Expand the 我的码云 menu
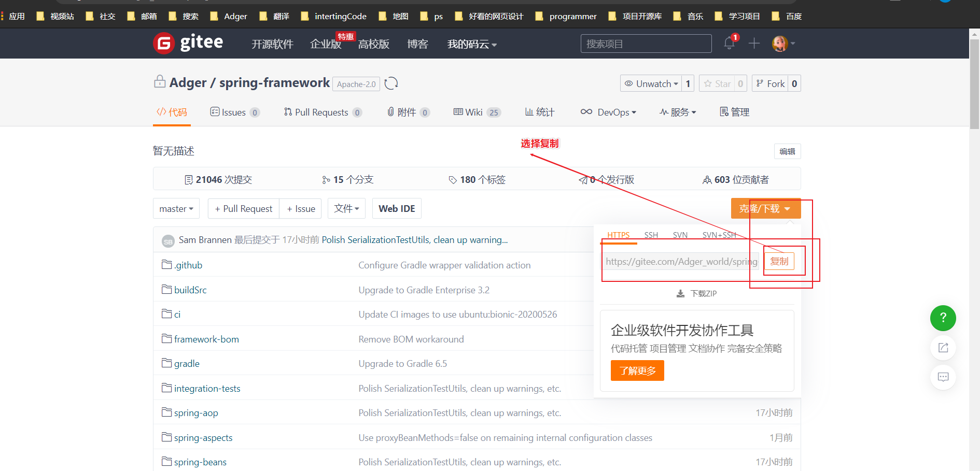 (472, 44)
